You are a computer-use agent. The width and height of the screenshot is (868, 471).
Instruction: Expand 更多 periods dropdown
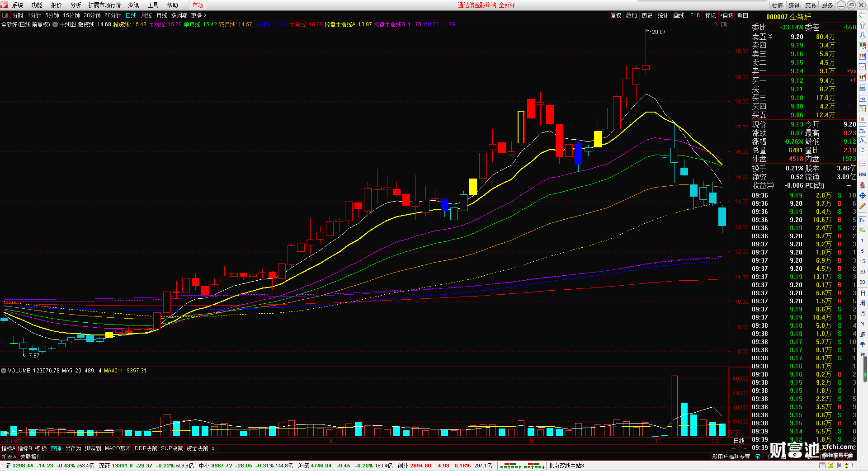point(199,15)
